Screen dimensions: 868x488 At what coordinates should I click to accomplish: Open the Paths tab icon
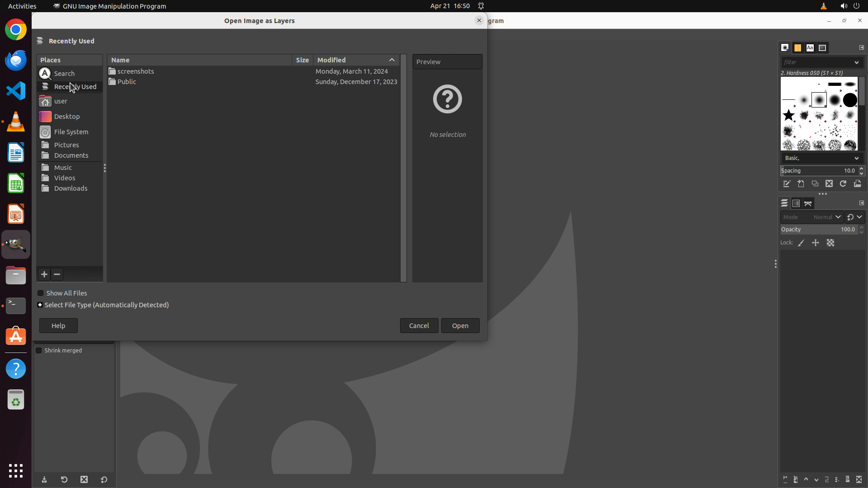(x=808, y=204)
